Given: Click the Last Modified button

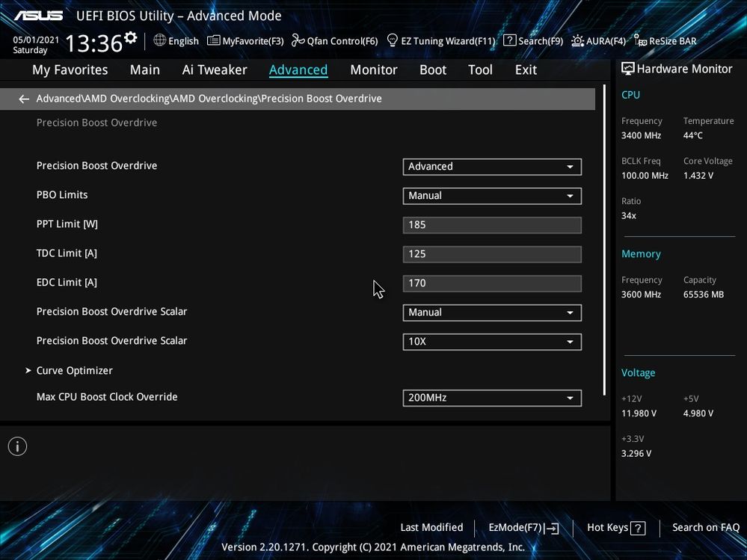Looking at the screenshot, I should point(431,527).
